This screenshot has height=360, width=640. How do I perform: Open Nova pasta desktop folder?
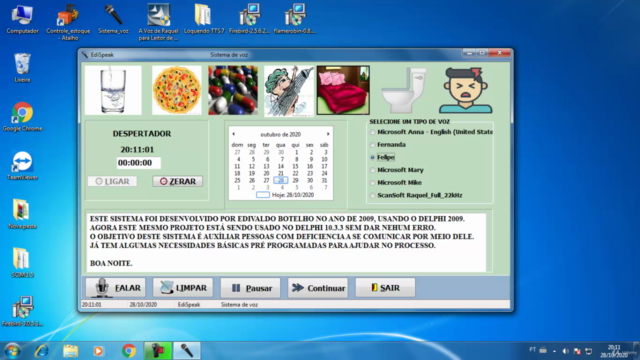click(22, 214)
